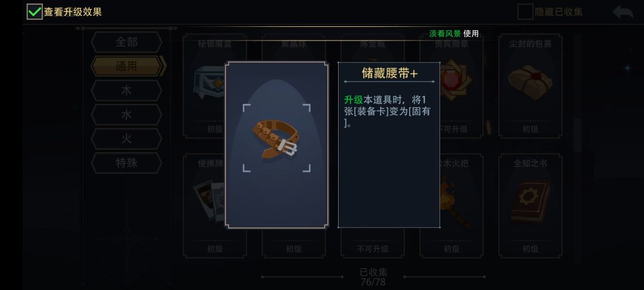Image resolution: width=644 pixels, height=290 pixels.
Task: Select the 全部 category tab
Action: [126, 42]
